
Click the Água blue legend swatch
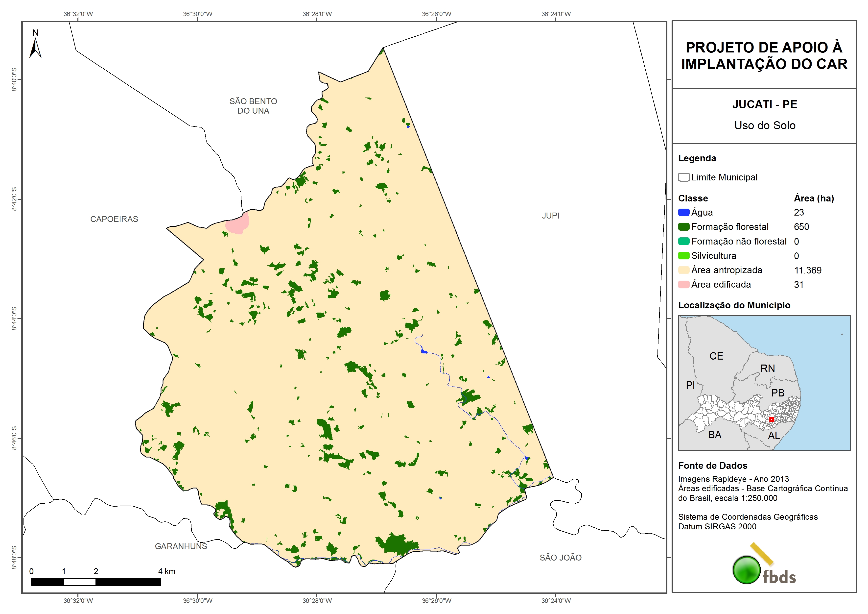pos(683,212)
